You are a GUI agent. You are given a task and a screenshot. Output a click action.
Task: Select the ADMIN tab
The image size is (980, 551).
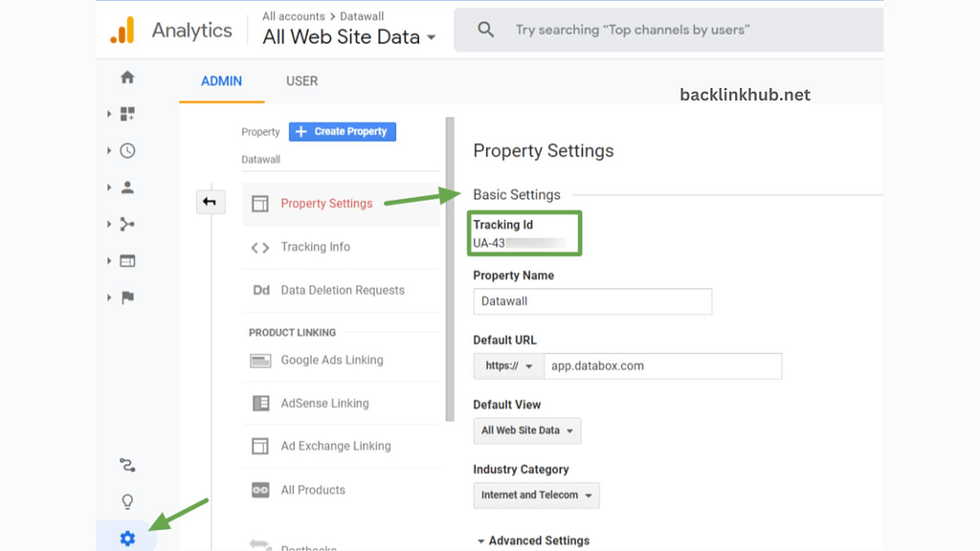pyautogui.click(x=221, y=81)
